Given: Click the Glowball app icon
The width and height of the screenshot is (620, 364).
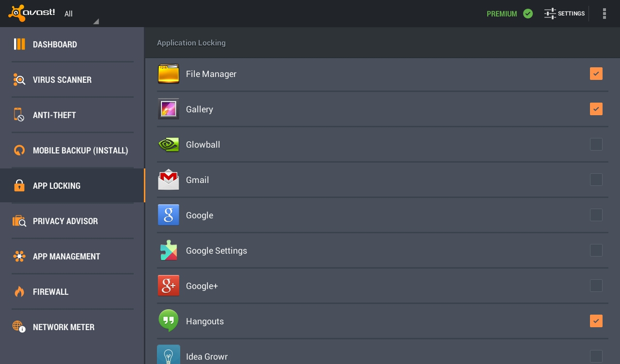Looking at the screenshot, I should [169, 144].
